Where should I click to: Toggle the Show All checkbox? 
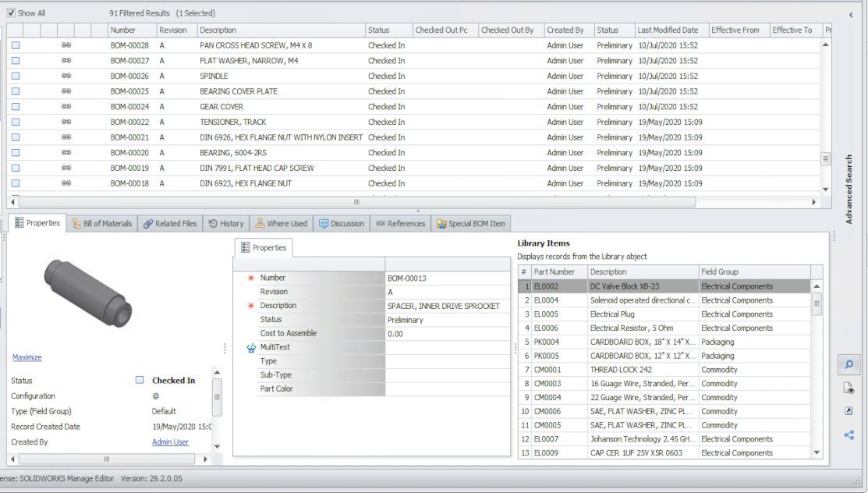[11, 12]
